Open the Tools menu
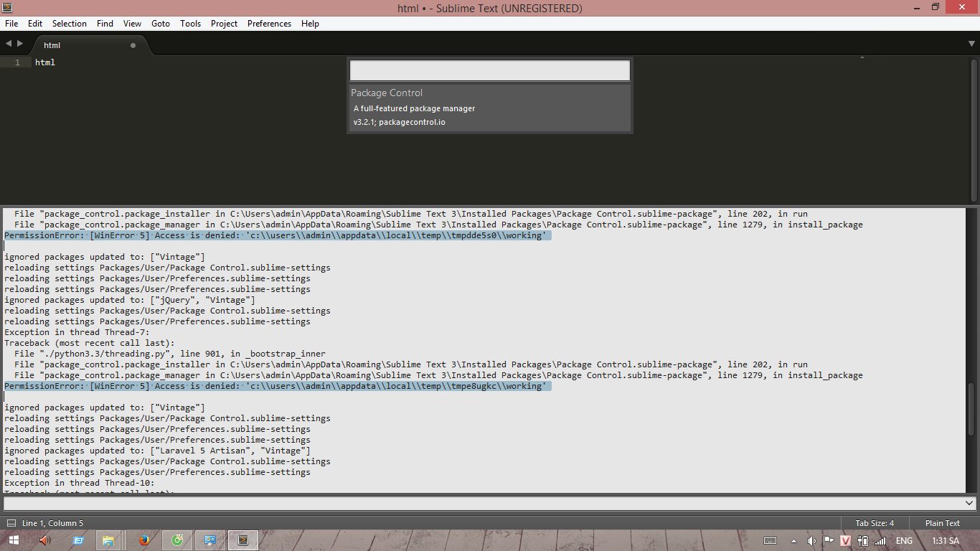The image size is (980, 551). click(190, 24)
